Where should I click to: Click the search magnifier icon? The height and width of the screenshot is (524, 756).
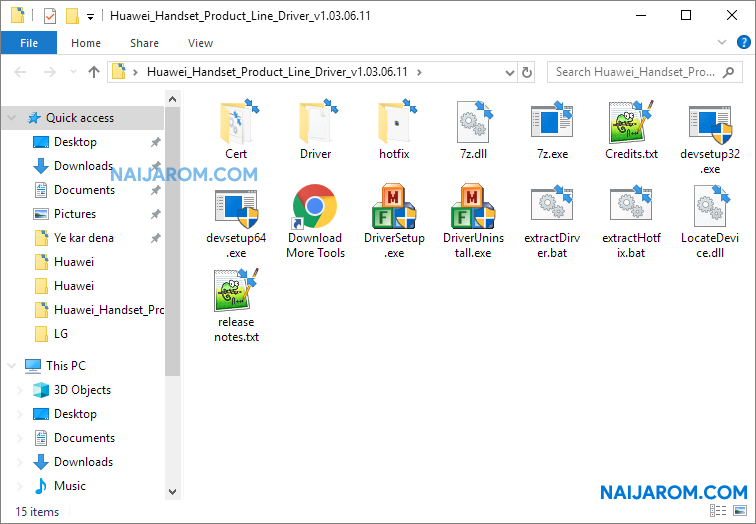(729, 72)
